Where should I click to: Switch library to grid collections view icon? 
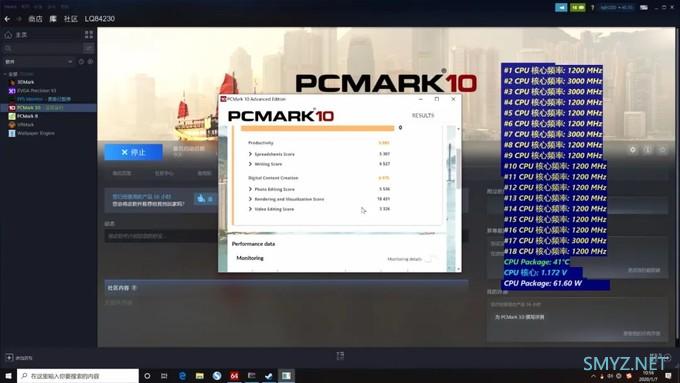pyautogui.click(x=89, y=35)
